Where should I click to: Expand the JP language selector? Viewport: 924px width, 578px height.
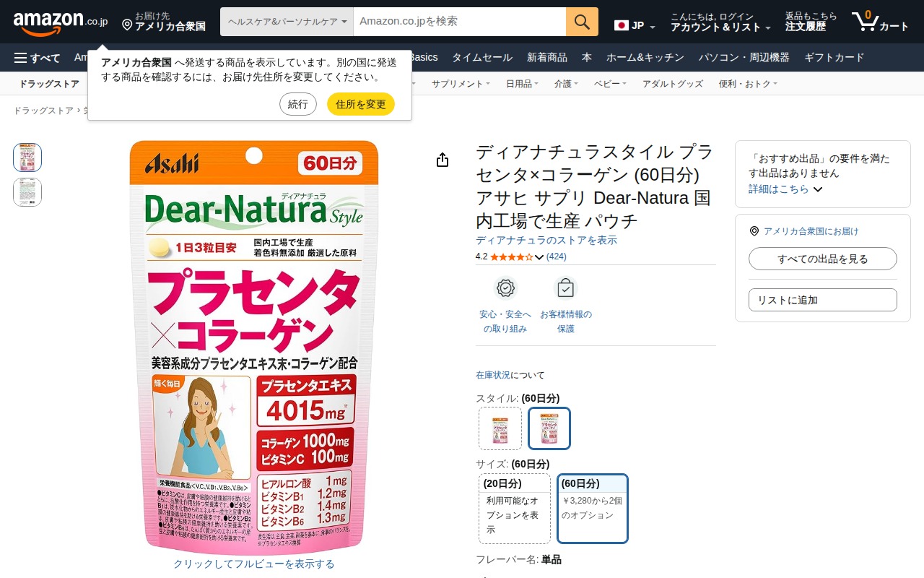click(635, 26)
